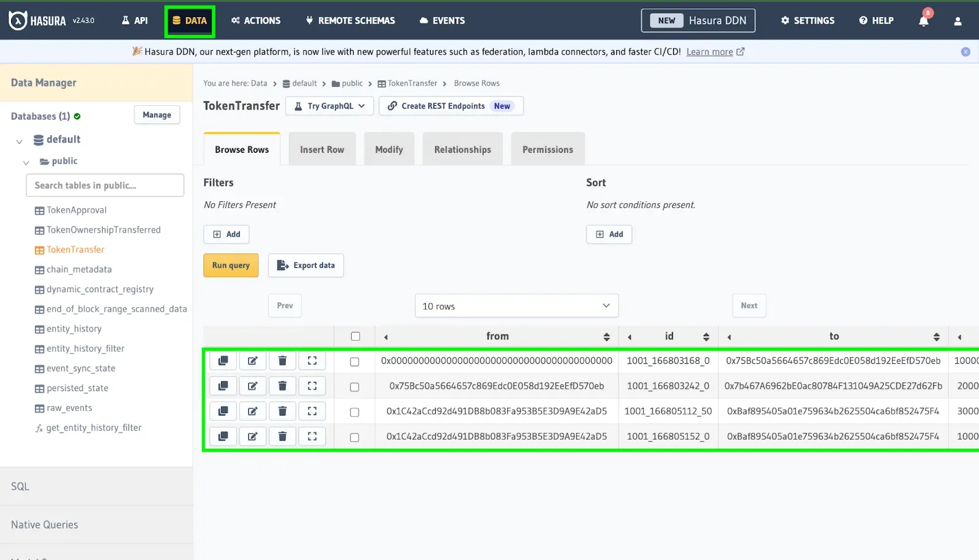Open the user profile icon

click(x=958, y=21)
